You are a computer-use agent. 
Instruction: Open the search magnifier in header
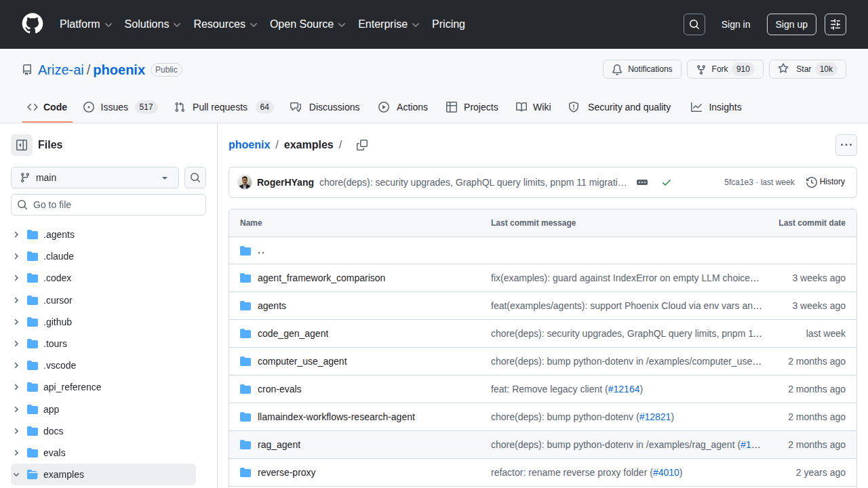694,24
